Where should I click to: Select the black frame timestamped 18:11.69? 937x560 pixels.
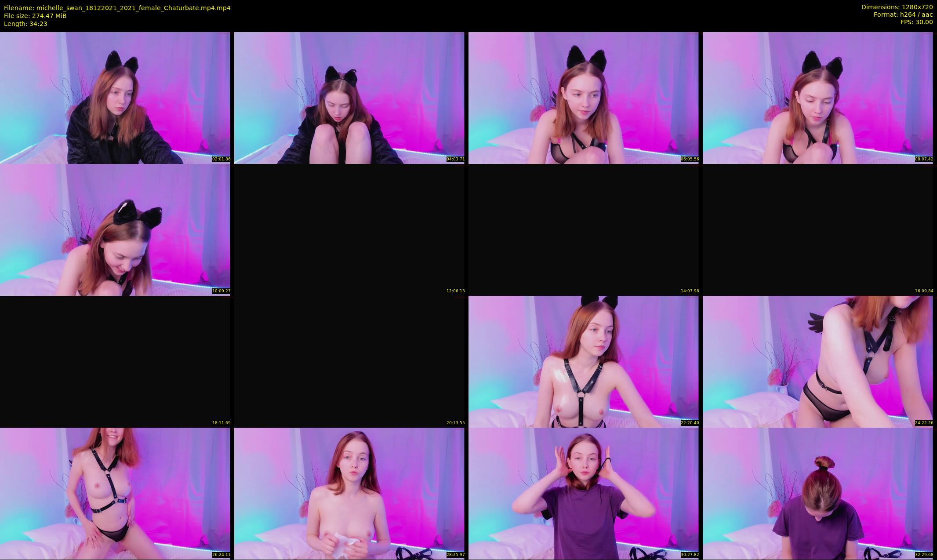pyautogui.click(x=115, y=361)
